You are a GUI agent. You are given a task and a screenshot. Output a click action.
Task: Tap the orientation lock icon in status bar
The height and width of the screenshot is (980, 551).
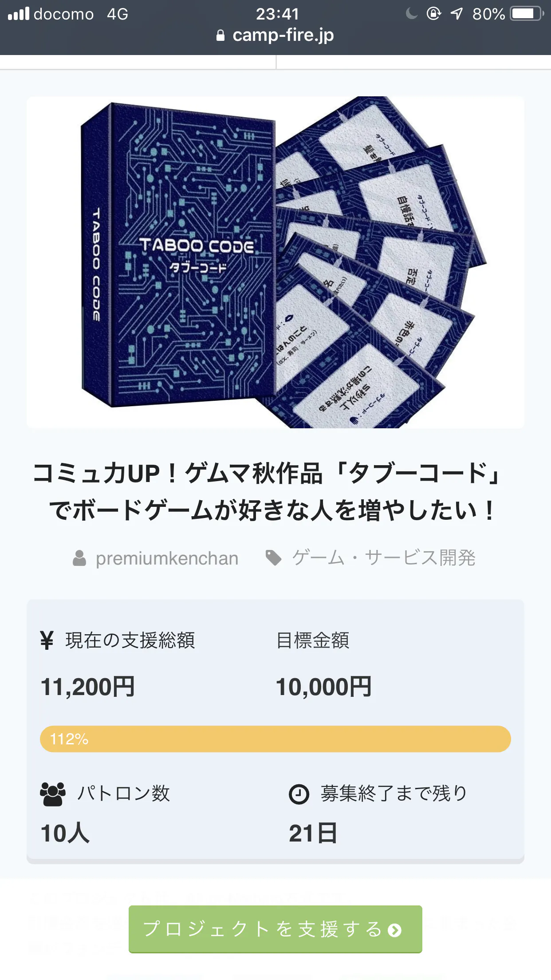433,14
